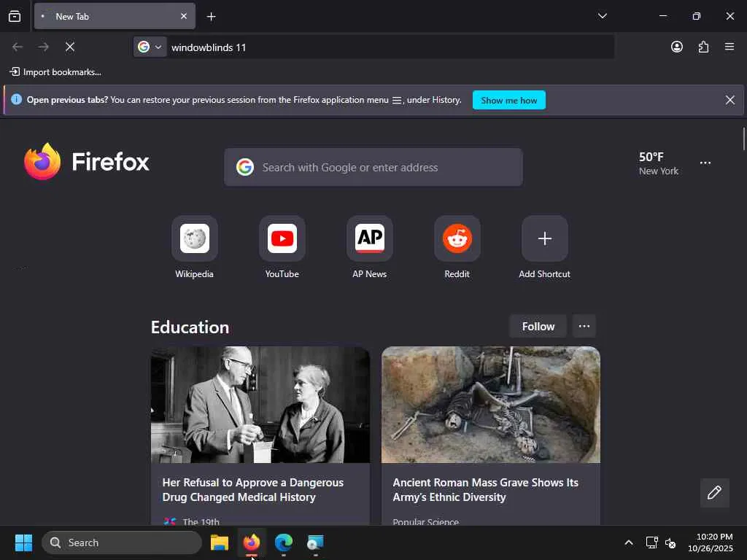Open the taskbar app right of Edge
This screenshot has width=747, height=560.
(x=315, y=542)
